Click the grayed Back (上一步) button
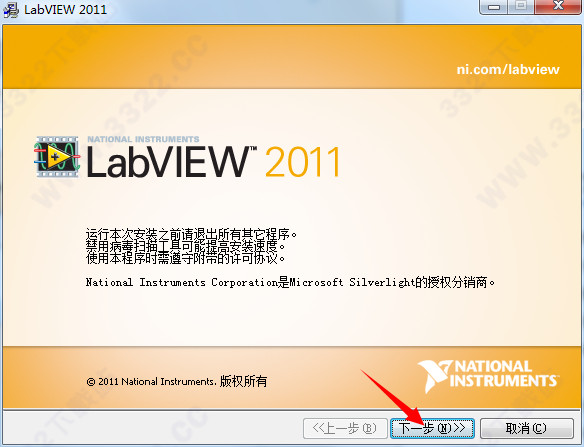The width and height of the screenshot is (584, 447). 345,428
